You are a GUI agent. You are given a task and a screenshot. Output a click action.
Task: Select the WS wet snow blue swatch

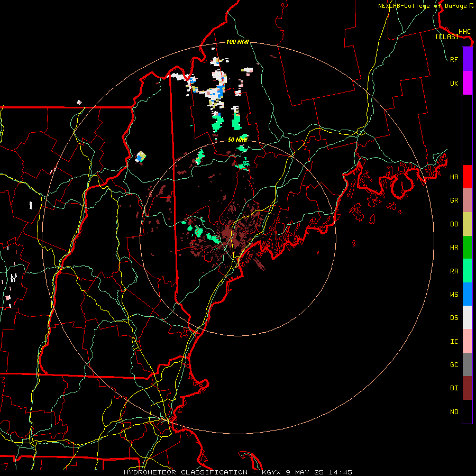click(x=467, y=294)
